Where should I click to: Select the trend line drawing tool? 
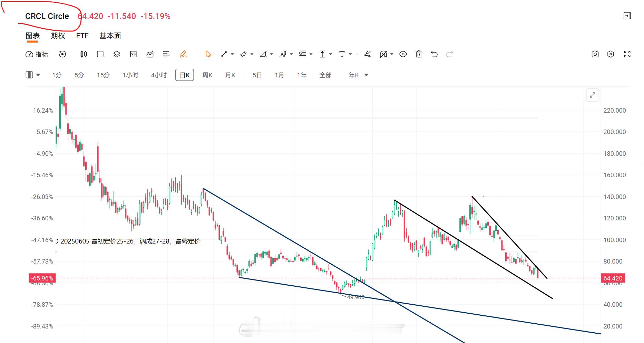tap(224, 54)
